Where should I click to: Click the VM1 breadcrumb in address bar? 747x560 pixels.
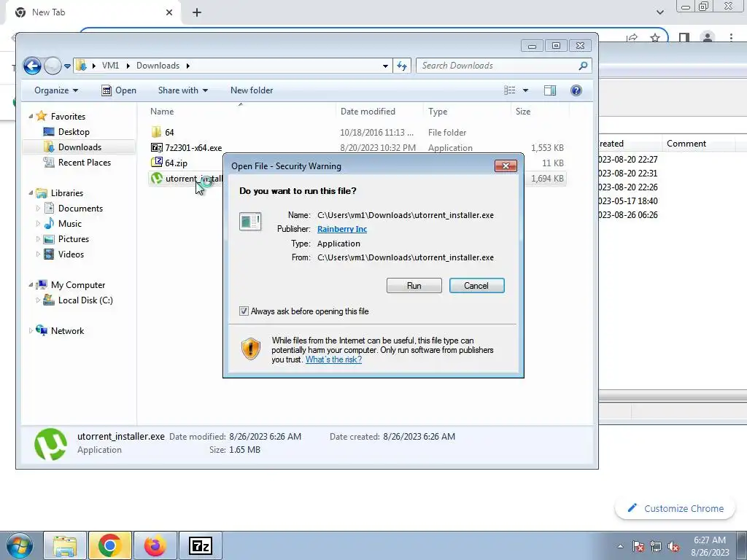(111, 66)
